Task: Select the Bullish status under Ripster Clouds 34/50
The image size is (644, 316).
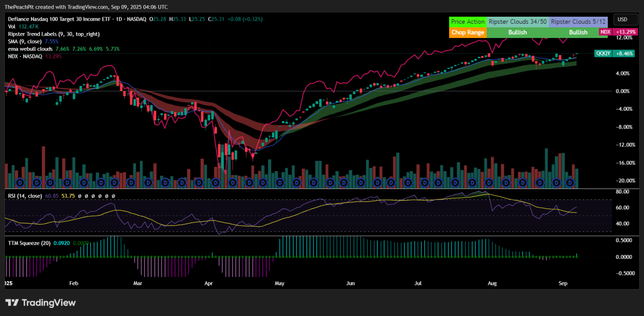Action: click(x=517, y=32)
